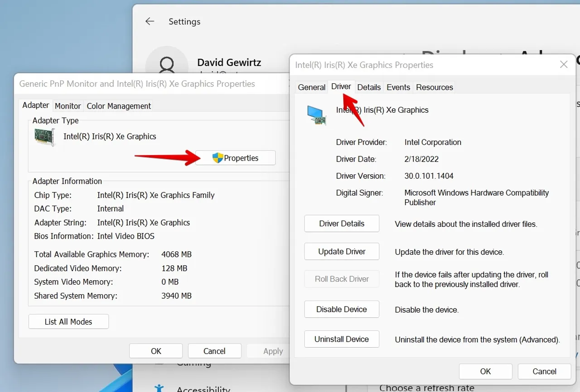The height and width of the screenshot is (392, 580).
Task: Open the Resources tab
Action: [434, 87]
